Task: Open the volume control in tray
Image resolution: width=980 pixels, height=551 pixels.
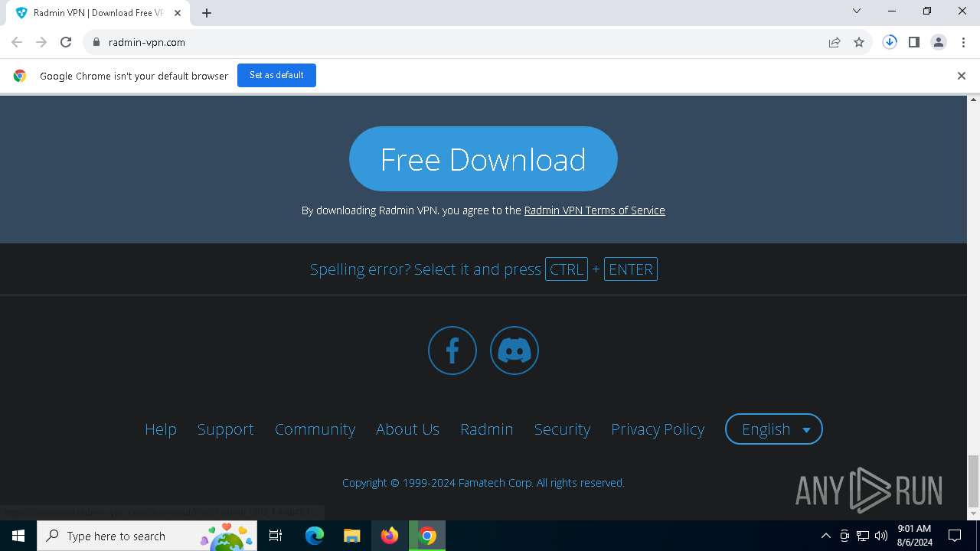Action: [x=880, y=536]
